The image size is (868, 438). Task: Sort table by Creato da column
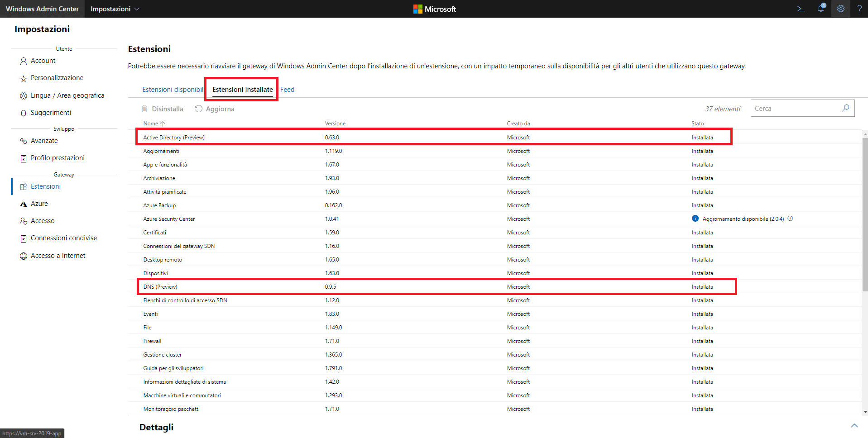pos(518,124)
